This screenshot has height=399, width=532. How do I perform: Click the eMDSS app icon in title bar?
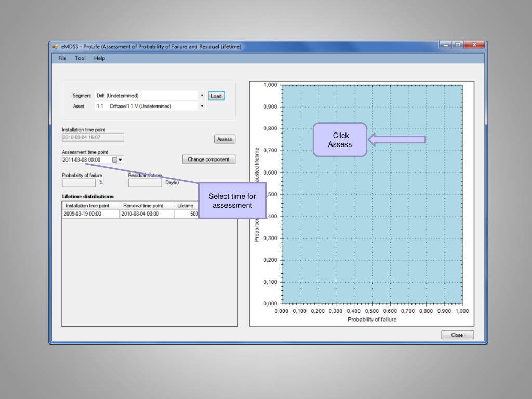pos(55,46)
